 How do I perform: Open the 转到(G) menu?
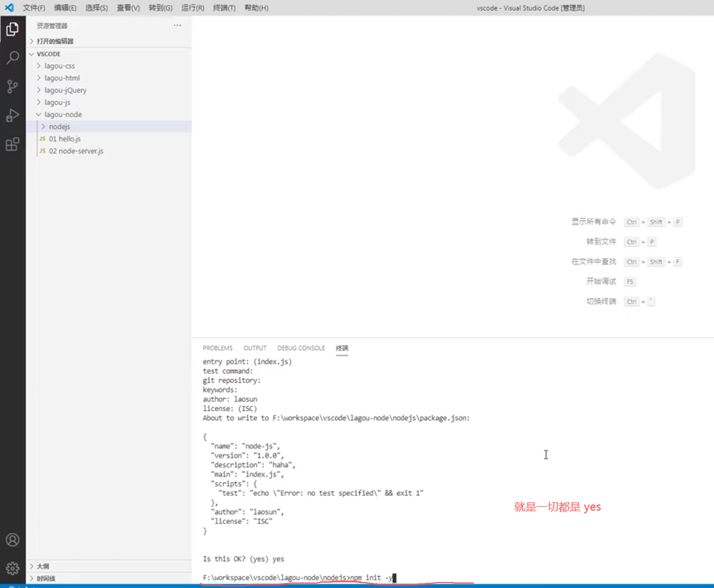click(x=160, y=8)
